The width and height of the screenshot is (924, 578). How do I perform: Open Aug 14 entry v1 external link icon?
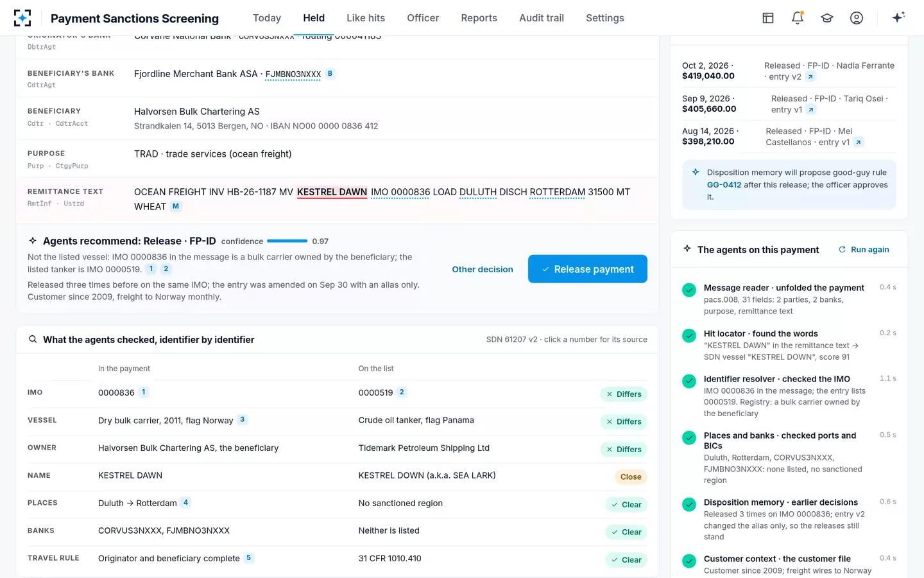(x=859, y=143)
